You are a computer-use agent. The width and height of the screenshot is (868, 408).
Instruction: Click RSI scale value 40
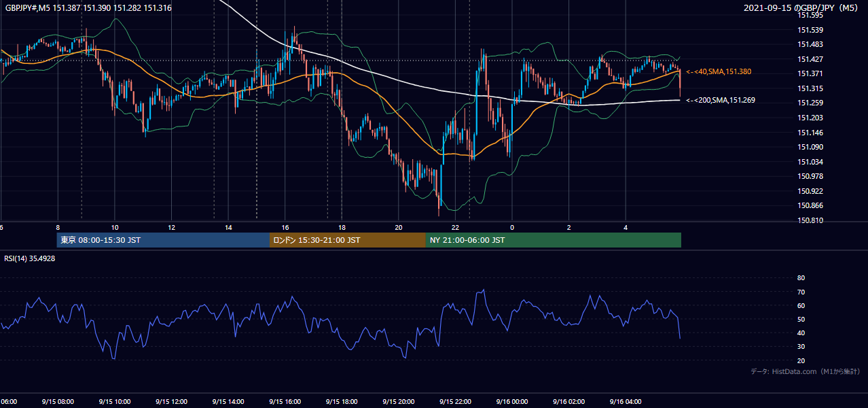801,333
